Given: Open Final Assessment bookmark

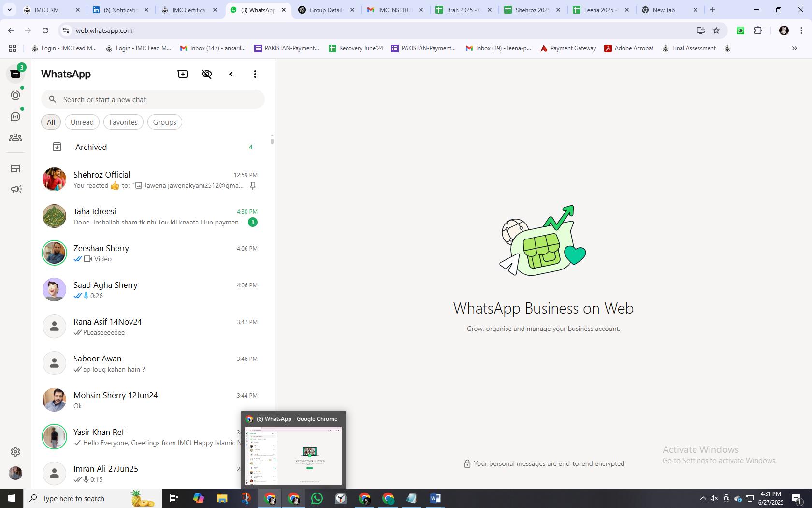Looking at the screenshot, I should [x=689, y=48].
